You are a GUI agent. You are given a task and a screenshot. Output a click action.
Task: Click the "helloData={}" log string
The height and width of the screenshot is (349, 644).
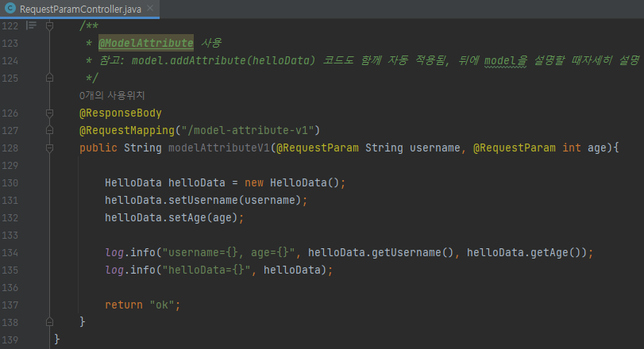click(x=206, y=270)
